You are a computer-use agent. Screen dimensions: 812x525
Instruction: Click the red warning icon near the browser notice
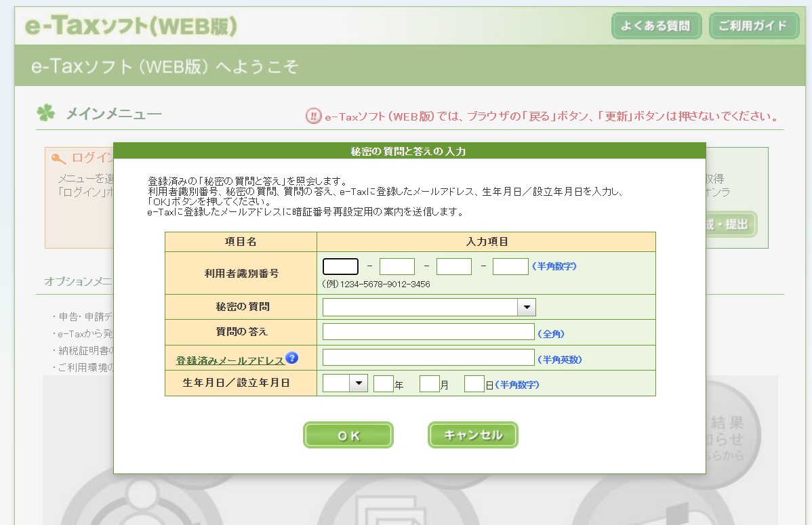313,116
